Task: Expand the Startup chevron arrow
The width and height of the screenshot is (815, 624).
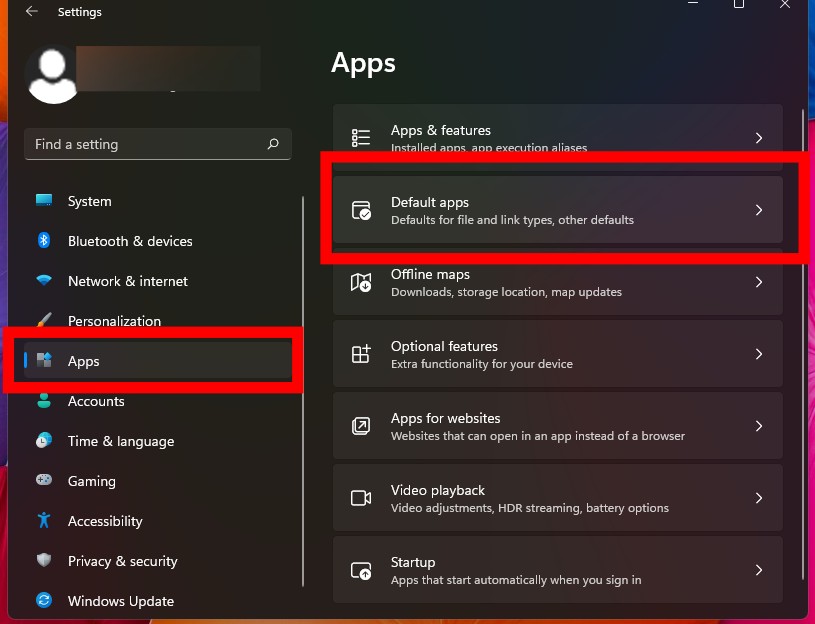Action: point(759,570)
